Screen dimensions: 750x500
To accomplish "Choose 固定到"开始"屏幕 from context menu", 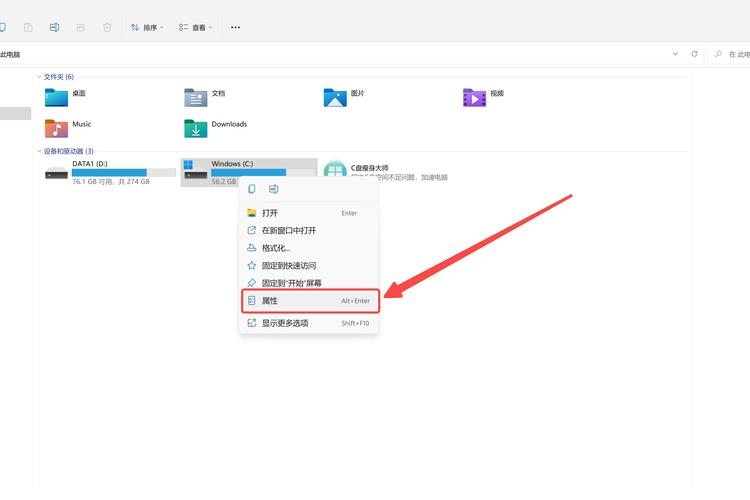I will point(309,283).
